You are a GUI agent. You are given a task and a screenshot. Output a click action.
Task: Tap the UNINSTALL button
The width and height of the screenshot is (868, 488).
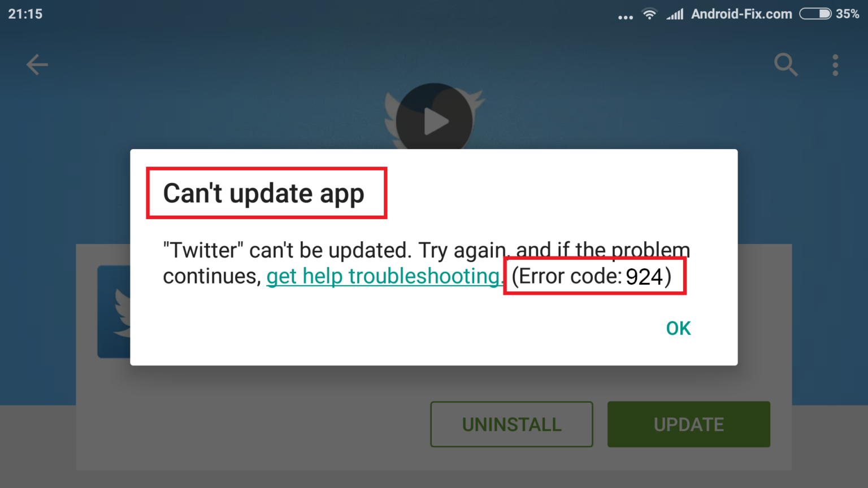(511, 424)
